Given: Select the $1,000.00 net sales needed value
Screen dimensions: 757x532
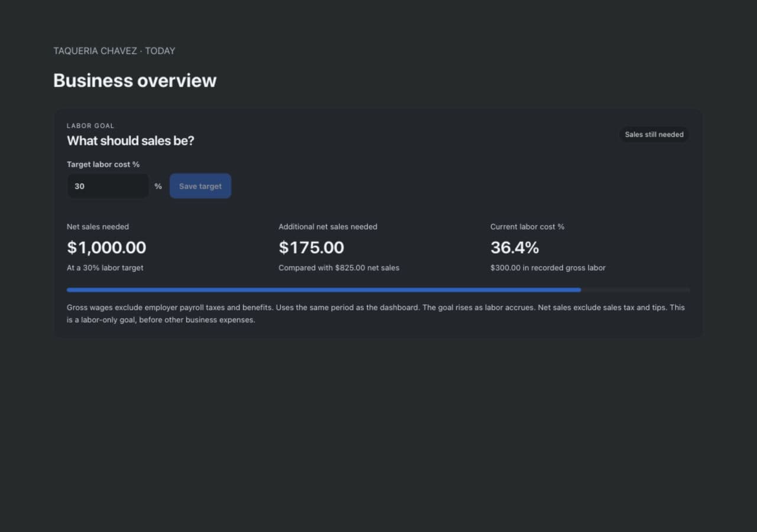Looking at the screenshot, I should [106, 247].
